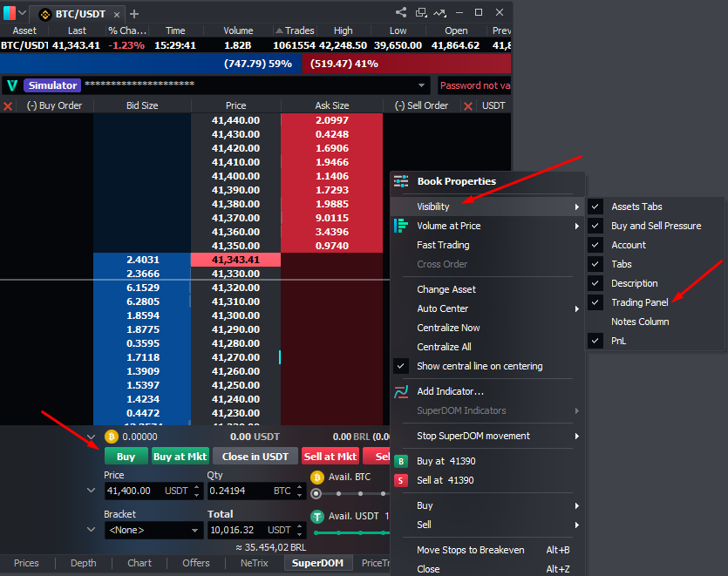The image size is (728, 576).
Task: Click the red S sell icon
Action: click(x=401, y=480)
